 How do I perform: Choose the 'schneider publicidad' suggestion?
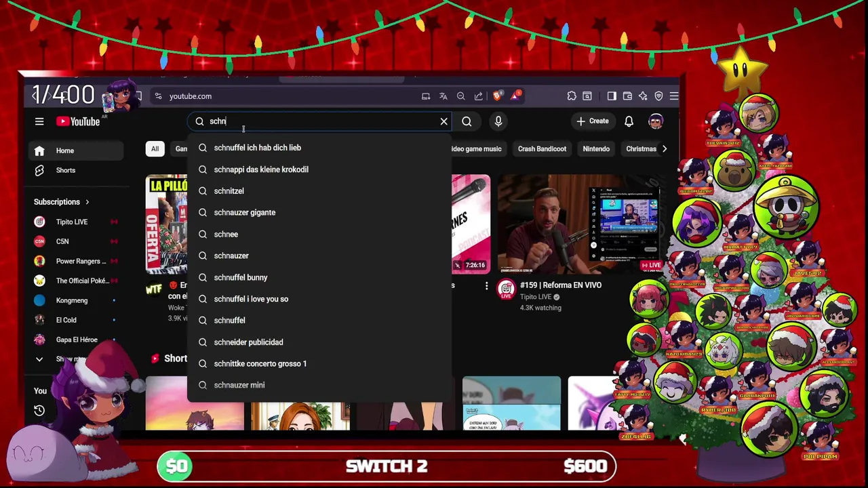click(x=319, y=342)
